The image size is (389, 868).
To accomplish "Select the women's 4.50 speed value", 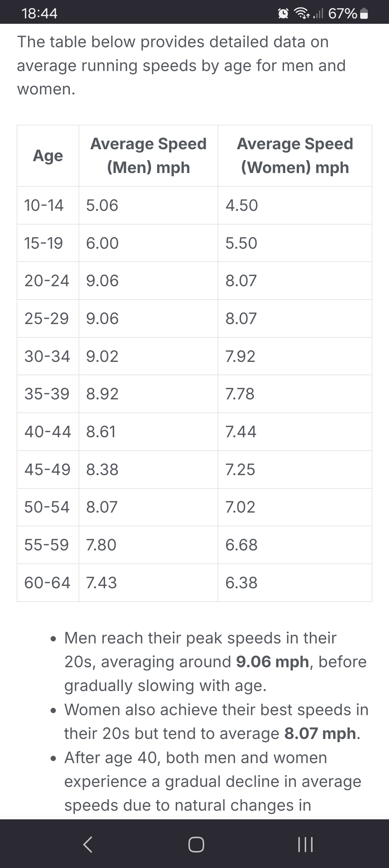I will point(242,205).
